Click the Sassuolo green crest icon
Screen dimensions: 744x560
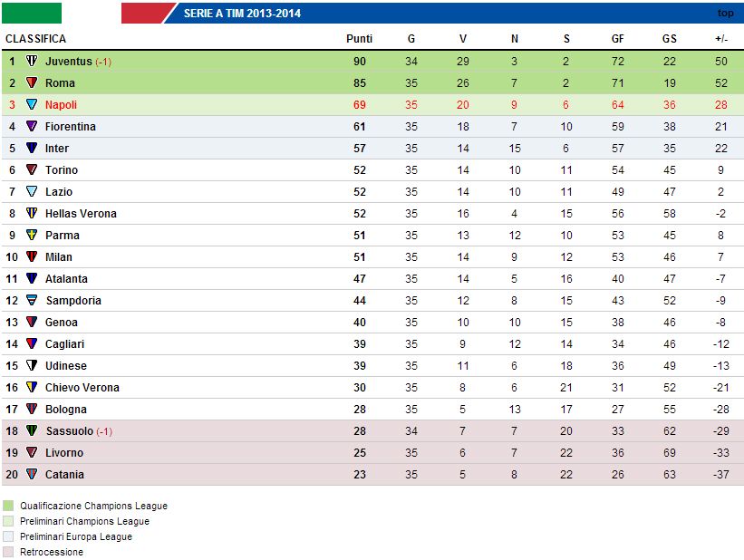click(x=32, y=430)
